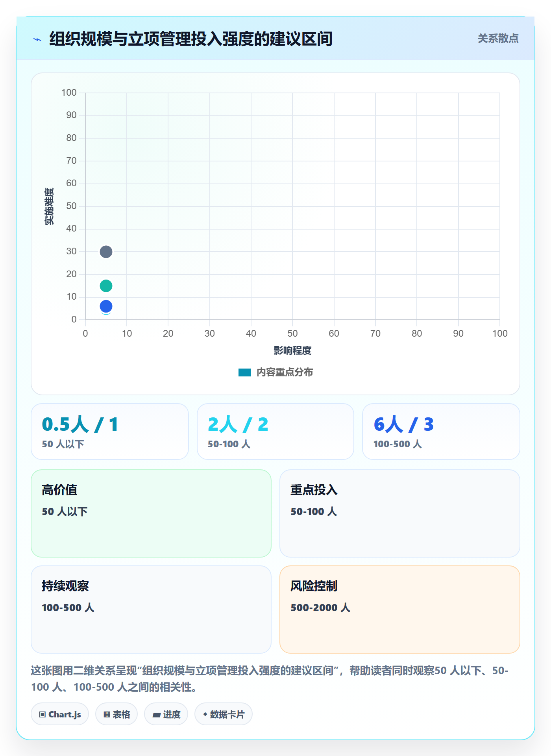Screen dimensions: 551x756
Task: Click the 持续观察 card heading
Action: point(65,586)
